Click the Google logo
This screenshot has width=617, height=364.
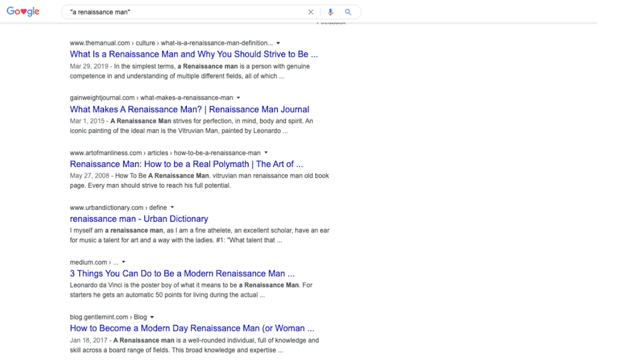click(23, 12)
